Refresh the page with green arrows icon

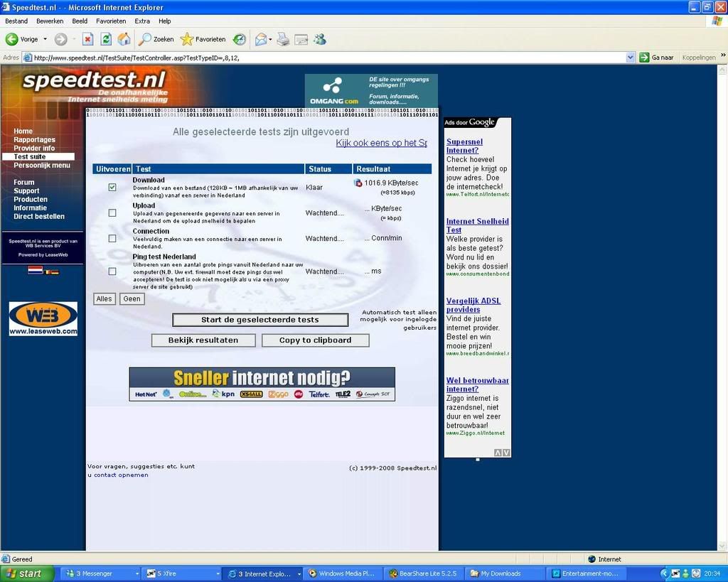106,40
